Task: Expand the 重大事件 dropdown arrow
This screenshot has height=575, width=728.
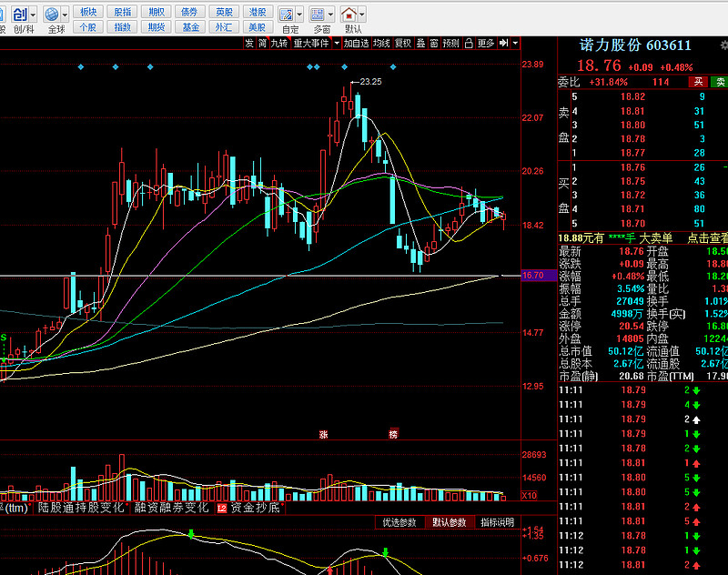Action: tap(335, 43)
